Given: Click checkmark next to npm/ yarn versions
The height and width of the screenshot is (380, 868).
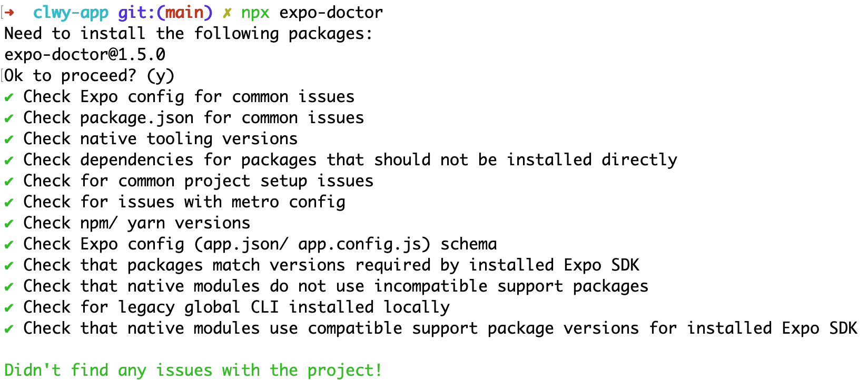Looking at the screenshot, I should click(x=9, y=224).
